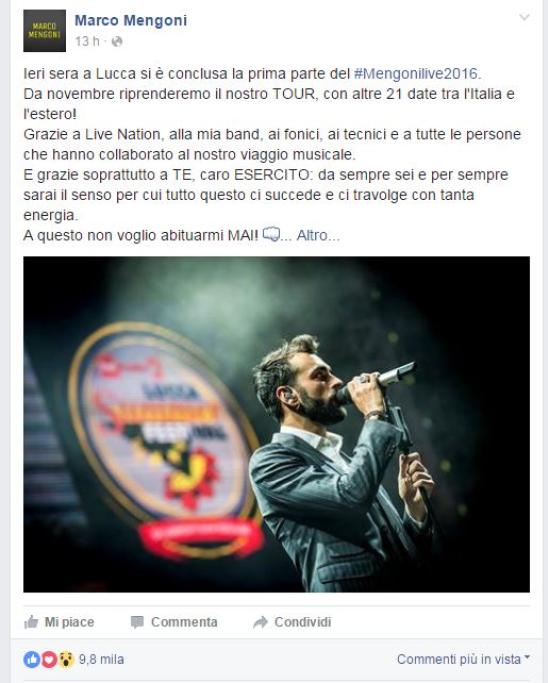Image resolution: width=548 pixels, height=683 pixels.
Task: Open the #Mengonilive2016 hashtag
Action: [x=416, y=74]
